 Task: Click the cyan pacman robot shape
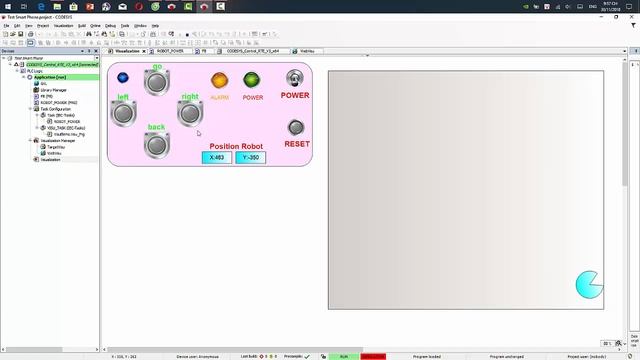pos(589,284)
